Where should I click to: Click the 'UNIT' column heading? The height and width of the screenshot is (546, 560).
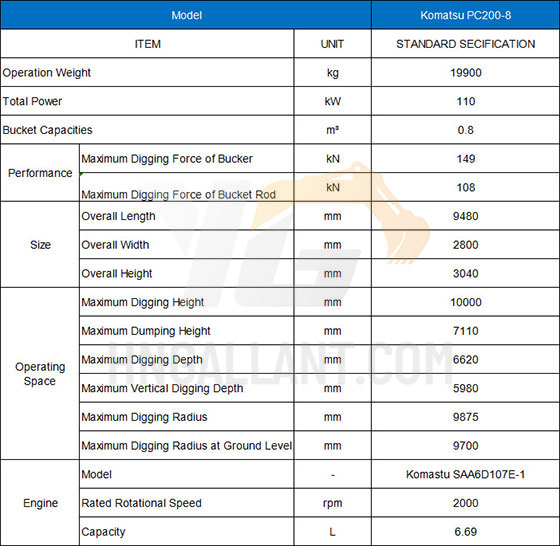coord(332,44)
